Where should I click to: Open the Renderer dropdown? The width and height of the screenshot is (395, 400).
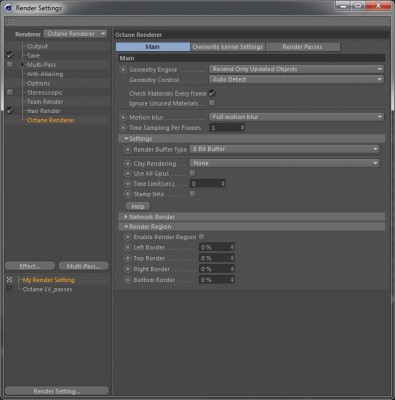[x=75, y=34]
